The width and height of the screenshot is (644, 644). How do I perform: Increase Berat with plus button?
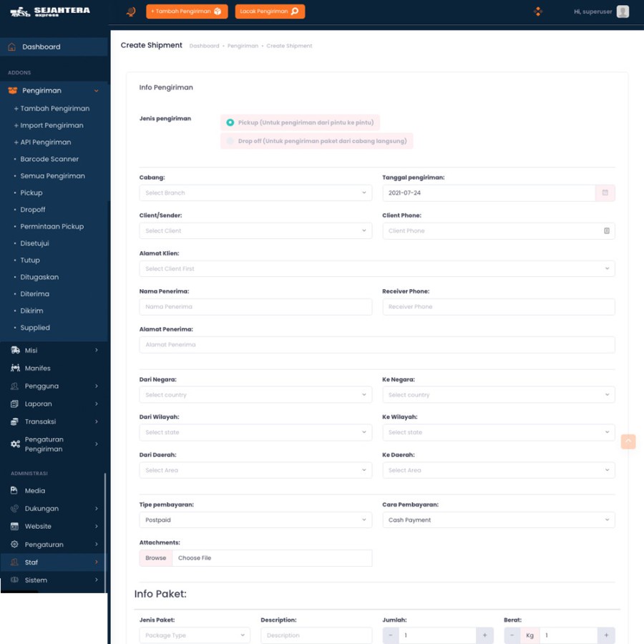click(x=606, y=635)
